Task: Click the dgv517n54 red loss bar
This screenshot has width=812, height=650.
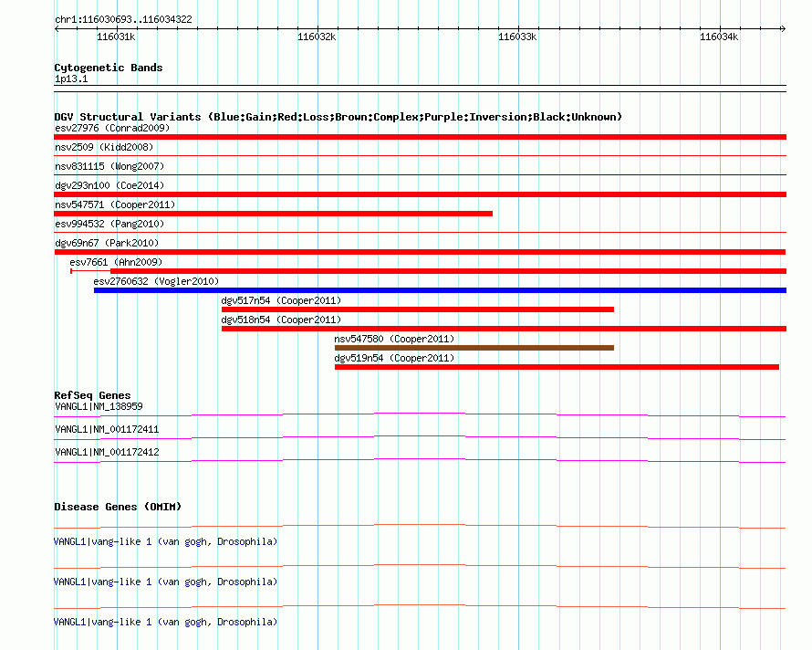Action: coord(418,309)
